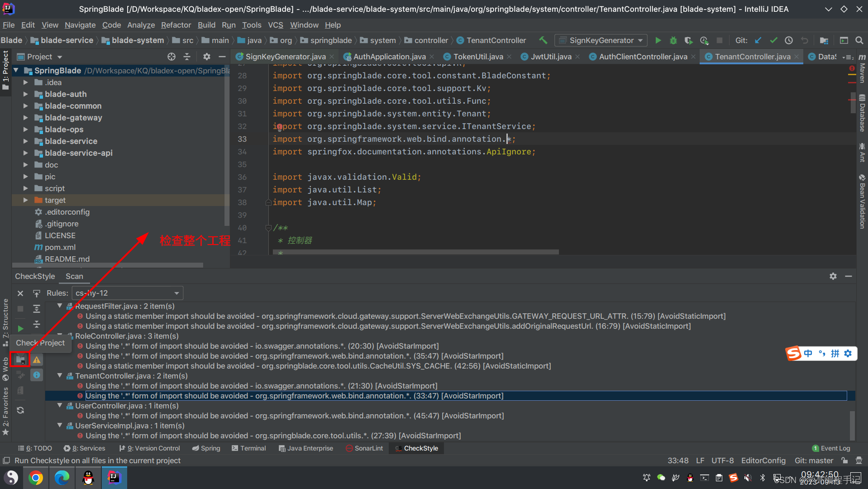Toggle display of warning results
The width and height of the screenshot is (868, 489).
(x=37, y=360)
